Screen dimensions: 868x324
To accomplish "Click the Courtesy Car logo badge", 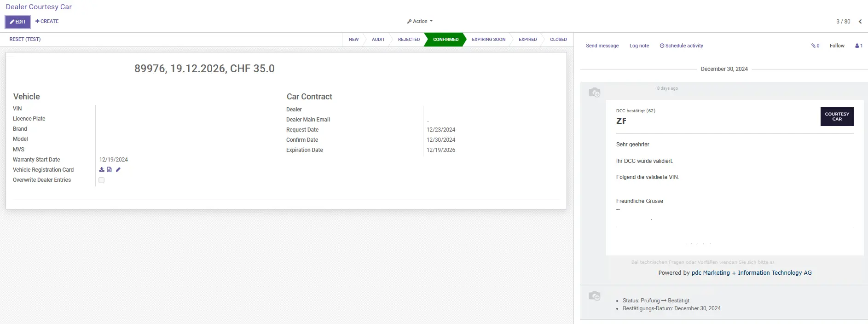I will click(837, 116).
